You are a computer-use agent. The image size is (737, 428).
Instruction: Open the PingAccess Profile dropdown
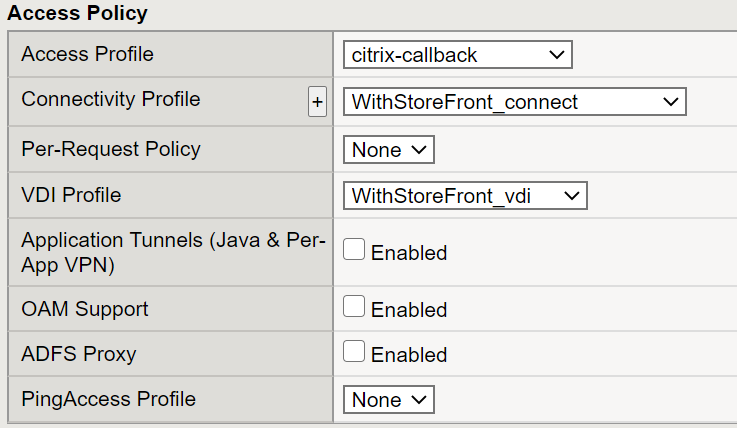pos(388,400)
